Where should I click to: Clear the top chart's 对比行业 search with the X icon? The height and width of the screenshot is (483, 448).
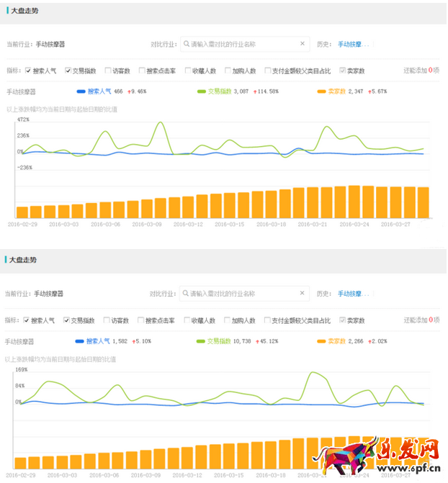303,44
